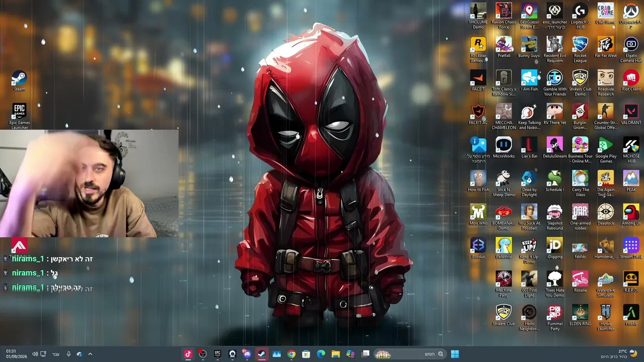Launch Epic Games Launcher from desktop
The width and height of the screenshot is (644, 362).
(19, 117)
